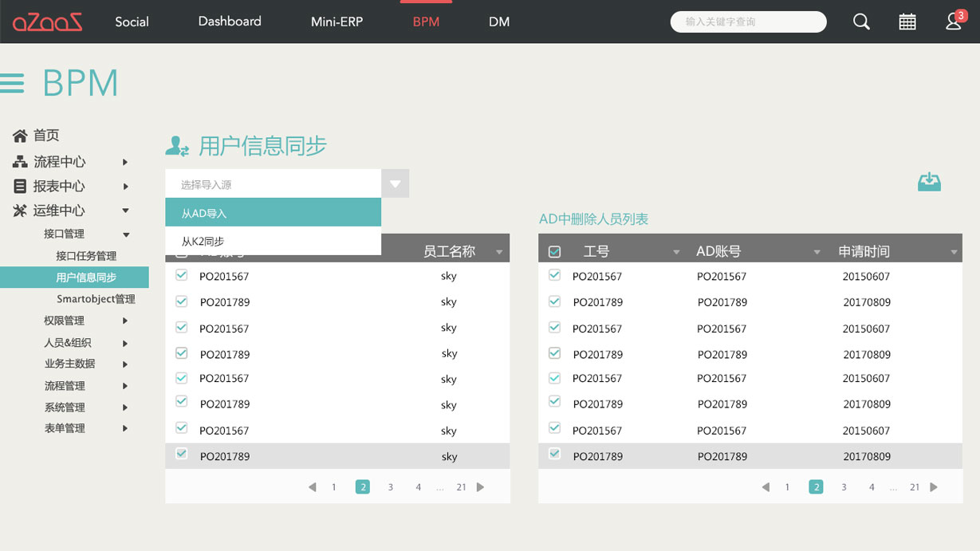Go to page 21 in left table

pos(461,487)
